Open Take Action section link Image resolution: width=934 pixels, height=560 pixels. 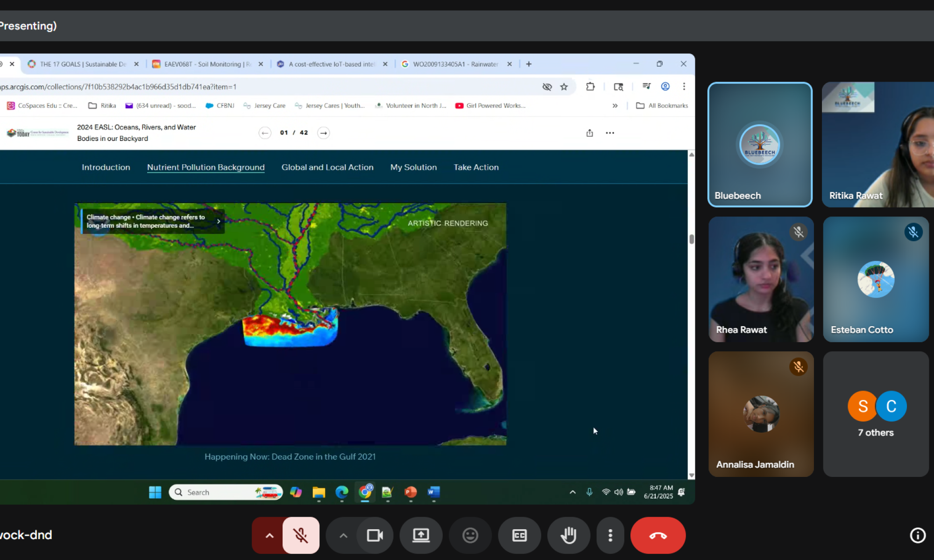[476, 167]
